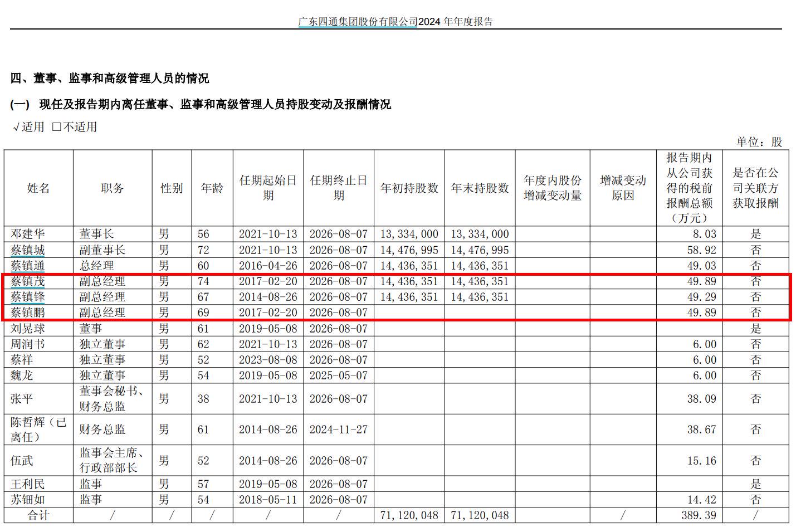Click the 增减变动原因 column header
This screenshot has width=796, height=532.
pyautogui.click(x=623, y=188)
